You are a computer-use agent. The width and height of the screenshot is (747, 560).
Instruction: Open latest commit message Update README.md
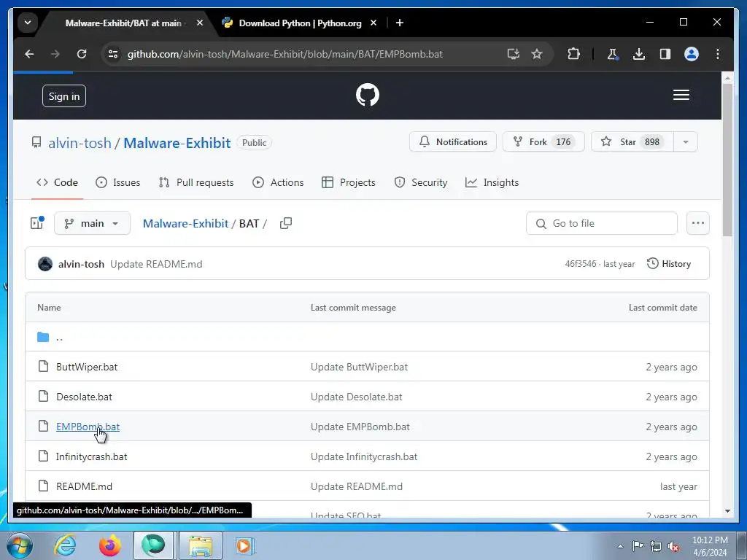coord(156,264)
